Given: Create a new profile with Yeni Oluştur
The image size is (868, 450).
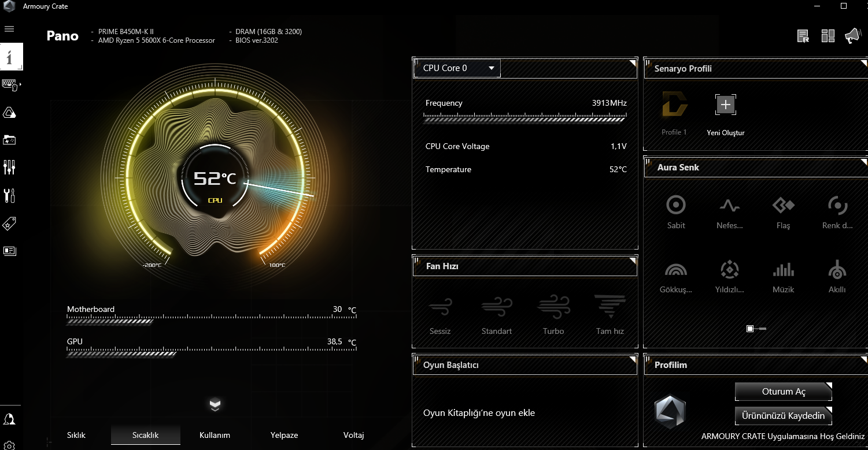Looking at the screenshot, I should pyautogui.click(x=726, y=115).
